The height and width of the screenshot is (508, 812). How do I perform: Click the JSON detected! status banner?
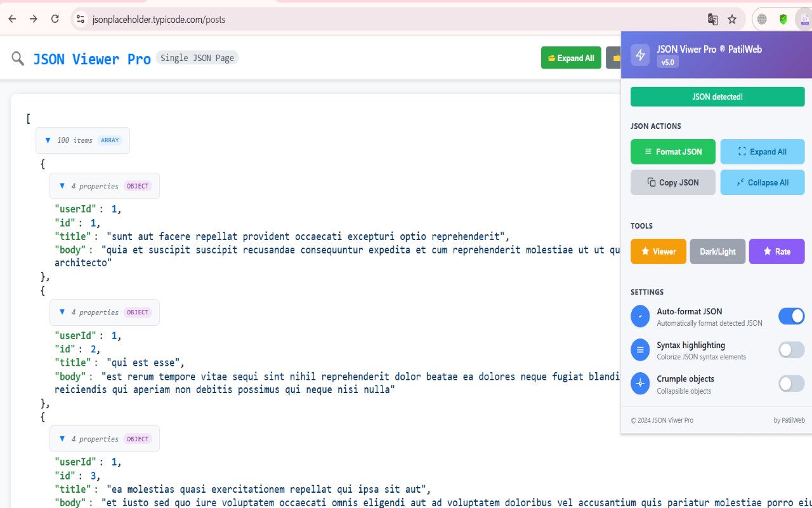point(717,97)
